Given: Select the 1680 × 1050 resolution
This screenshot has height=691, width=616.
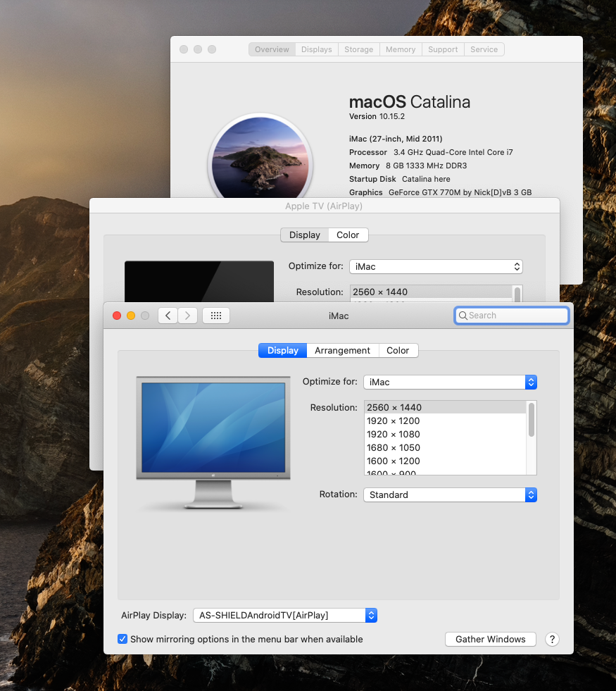Looking at the screenshot, I should tap(445, 447).
